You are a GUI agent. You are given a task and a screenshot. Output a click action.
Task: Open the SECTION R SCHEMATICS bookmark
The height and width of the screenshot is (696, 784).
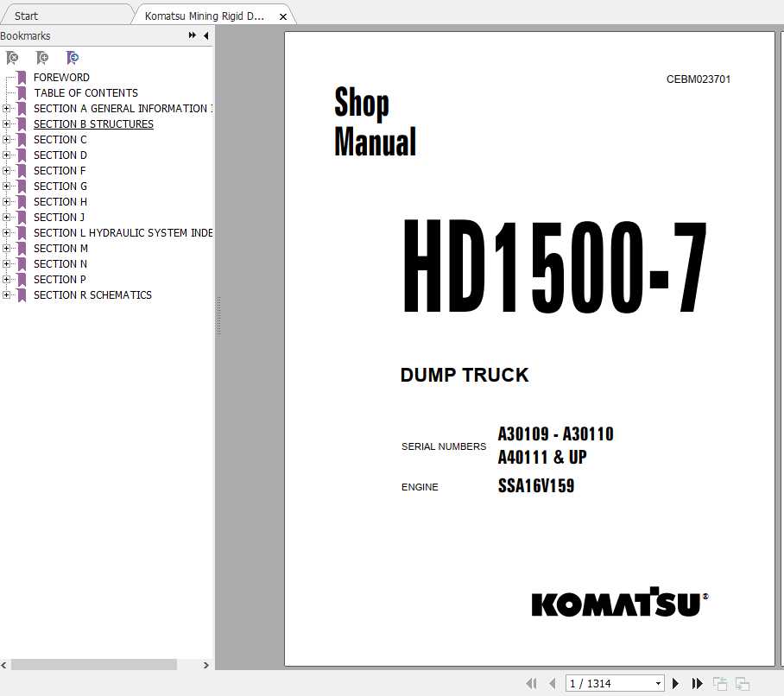click(92, 294)
